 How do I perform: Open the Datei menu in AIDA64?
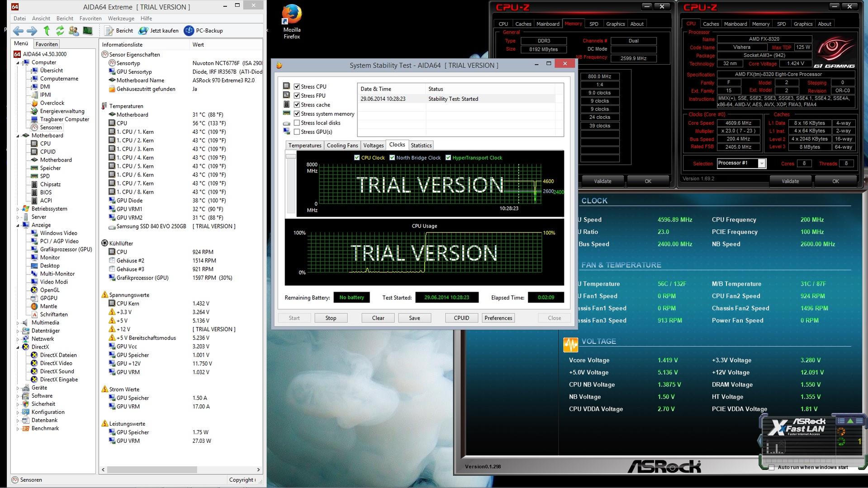(19, 19)
